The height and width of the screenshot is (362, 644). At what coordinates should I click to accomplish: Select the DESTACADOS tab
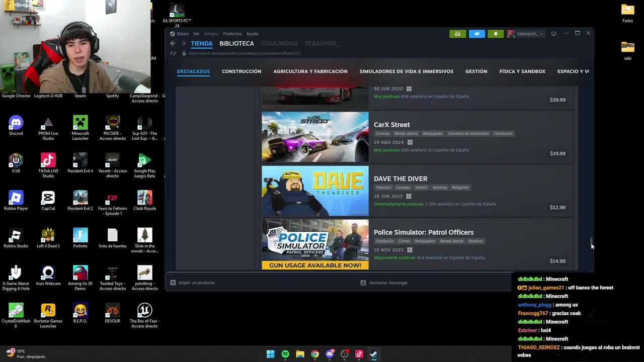pos(193,71)
